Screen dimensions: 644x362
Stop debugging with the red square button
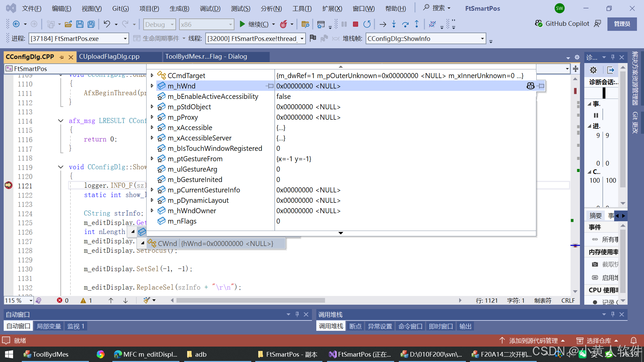(356, 24)
